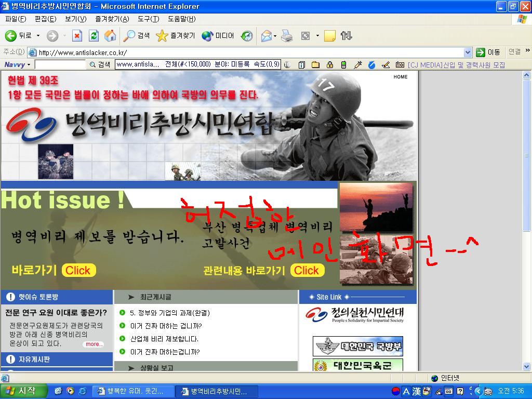Toggle the Hanja conversion tray button
The height and width of the screenshot is (399, 532).
tap(417, 391)
